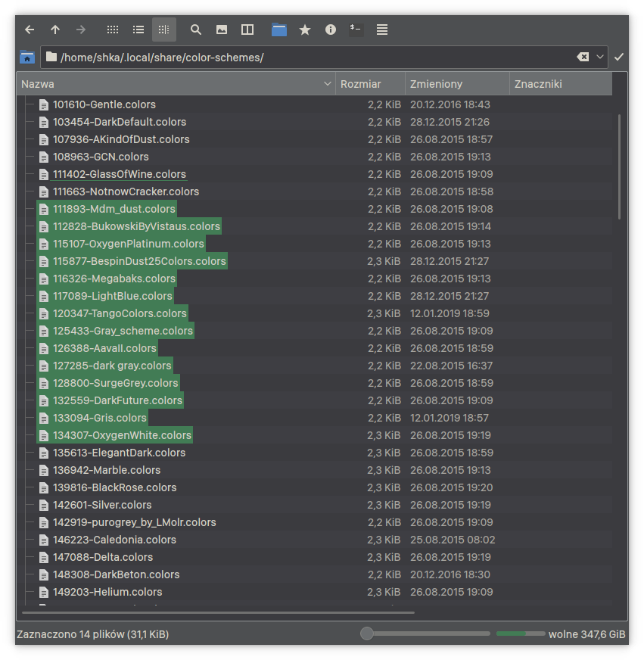
Task: Click 120347-TangoColors.colors
Action: (x=120, y=313)
